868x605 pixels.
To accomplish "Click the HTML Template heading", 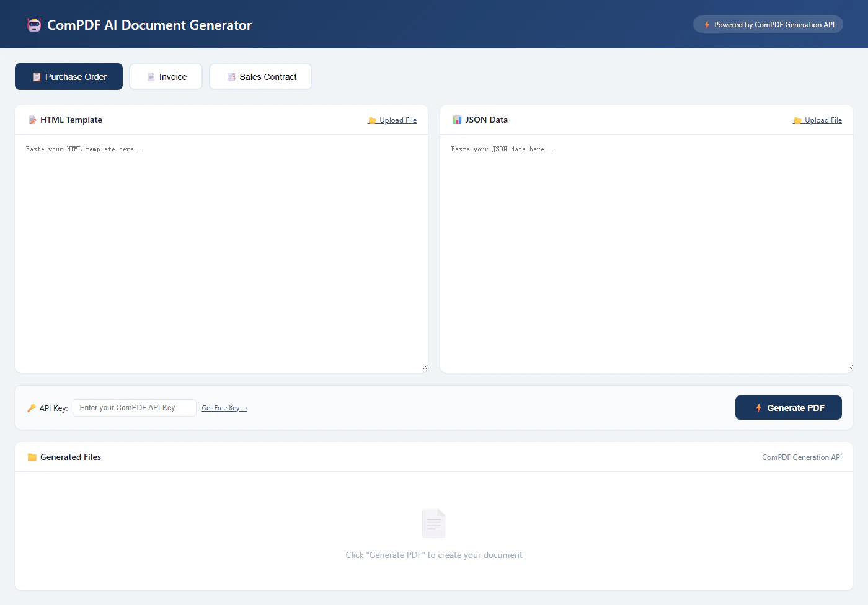I will coord(71,120).
